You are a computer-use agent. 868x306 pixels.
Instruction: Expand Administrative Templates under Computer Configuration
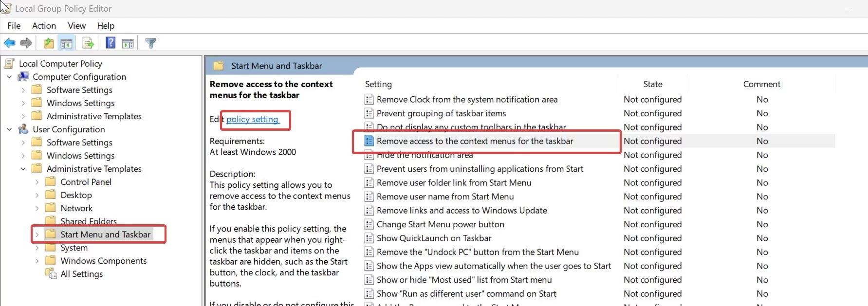(x=23, y=116)
